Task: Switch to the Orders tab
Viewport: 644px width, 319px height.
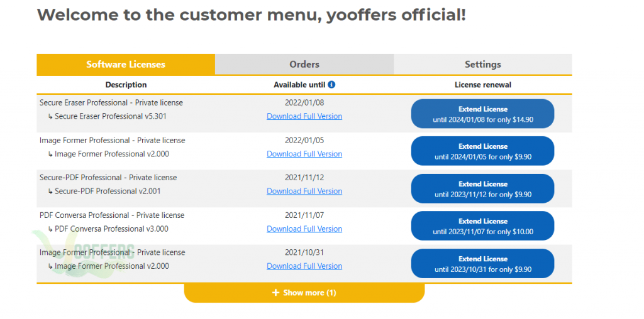Action: click(x=304, y=65)
